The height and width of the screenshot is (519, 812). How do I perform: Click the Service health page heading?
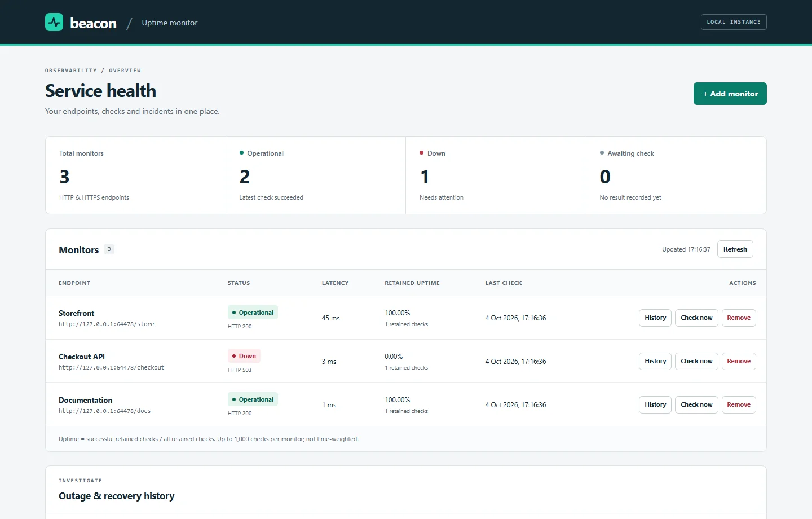click(x=100, y=91)
